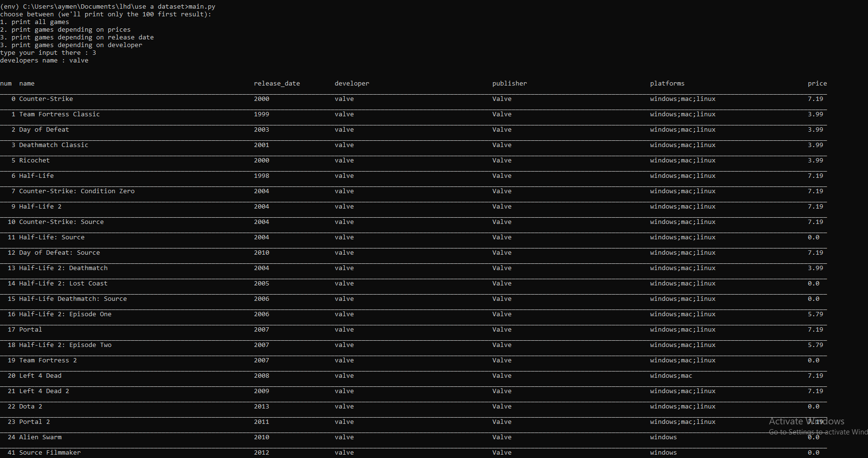Click the "Alien Swarm" game name
The width and height of the screenshot is (868, 458).
[40, 437]
